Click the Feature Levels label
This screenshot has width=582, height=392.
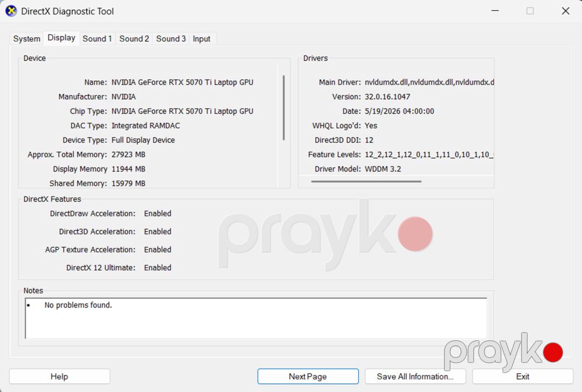point(335,155)
